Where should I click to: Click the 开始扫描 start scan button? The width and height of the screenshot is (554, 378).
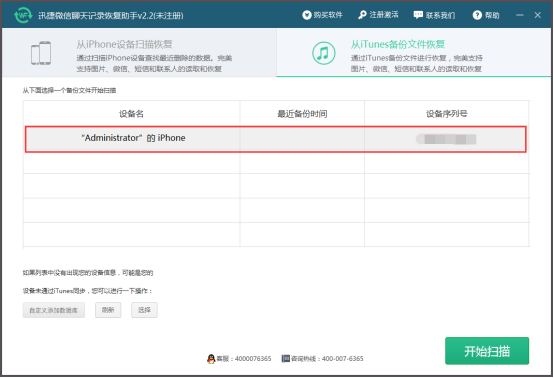pos(487,351)
